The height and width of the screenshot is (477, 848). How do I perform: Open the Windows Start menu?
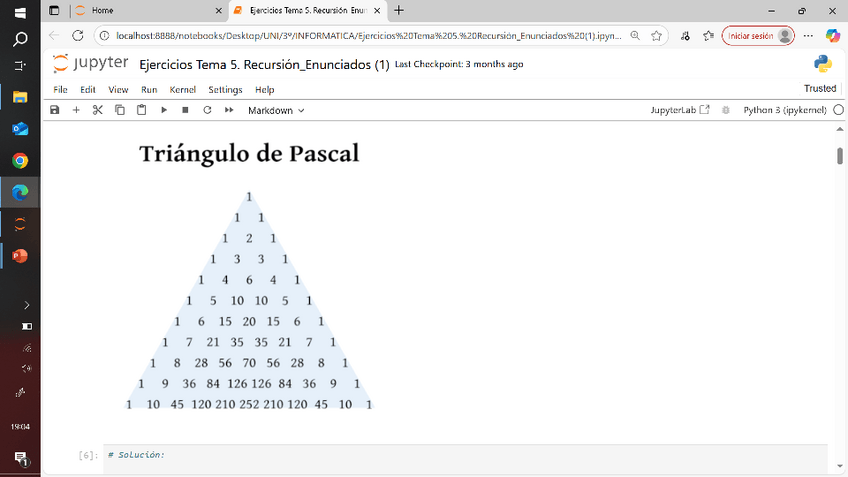click(x=20, y=12)
